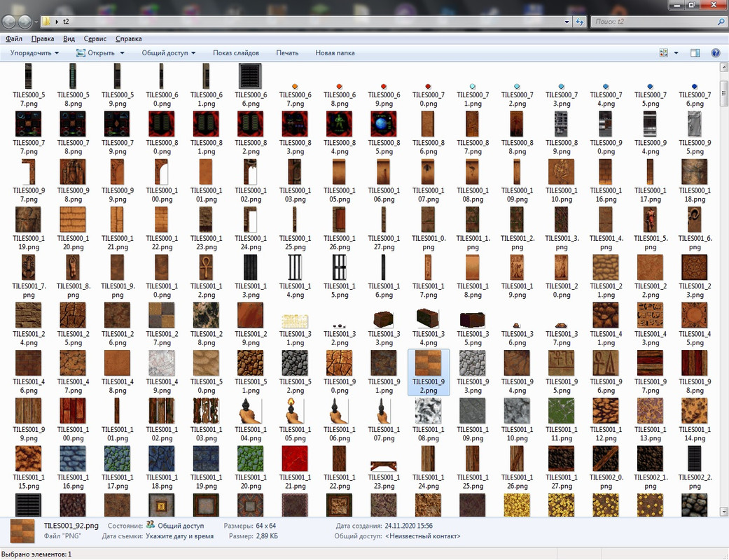Select the TILES001_5.png red figure tile
The height and width of the screenshot is (560, 729).
[x=650, y=220]
